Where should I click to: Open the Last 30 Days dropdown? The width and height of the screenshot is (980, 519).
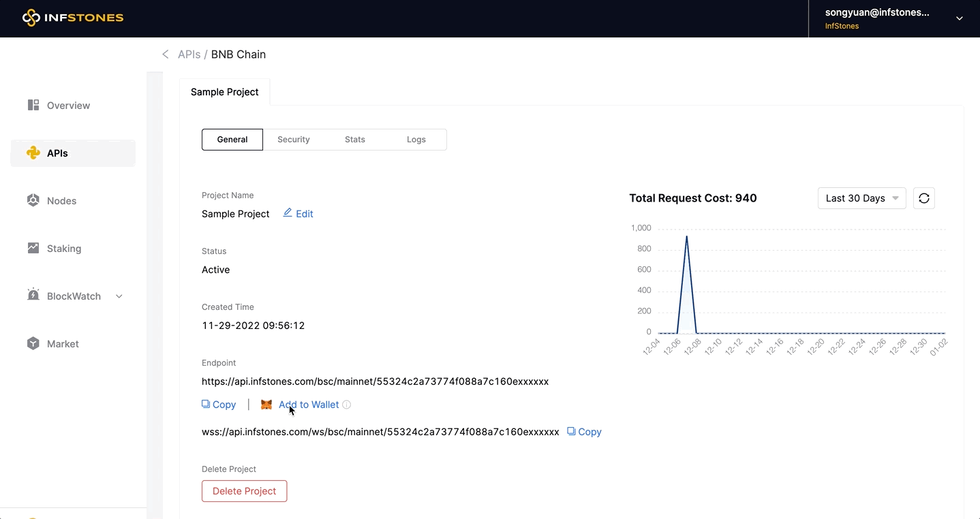coord(862,198)
